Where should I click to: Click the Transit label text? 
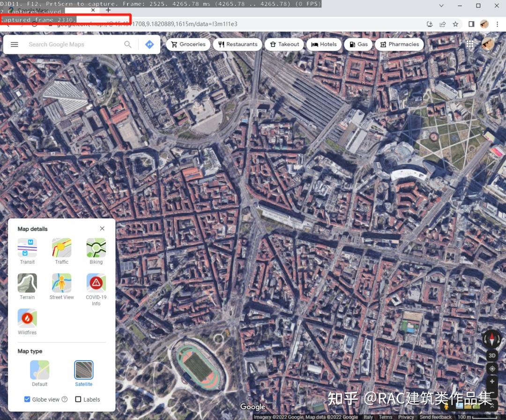27,262
